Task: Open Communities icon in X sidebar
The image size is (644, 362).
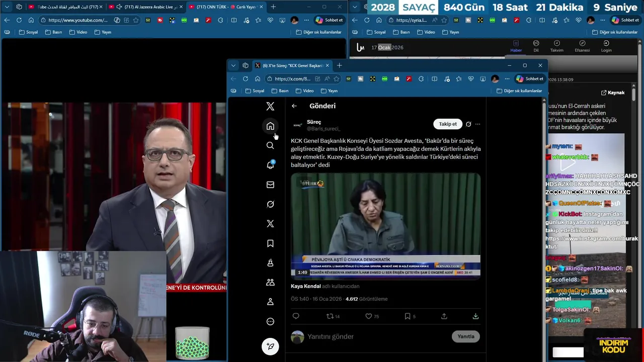Action: (270, 282)
